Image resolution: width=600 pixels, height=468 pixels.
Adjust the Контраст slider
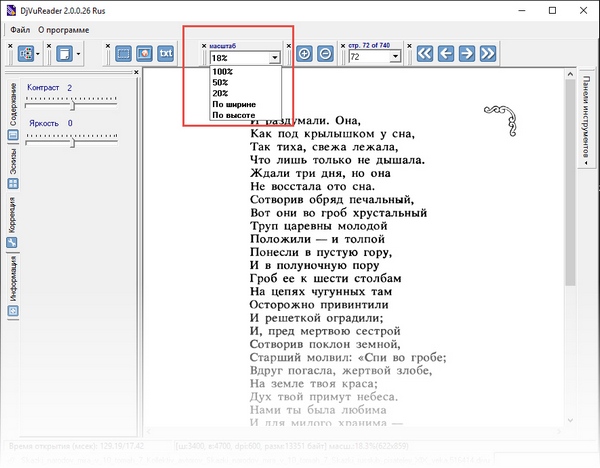pos(72,105)
